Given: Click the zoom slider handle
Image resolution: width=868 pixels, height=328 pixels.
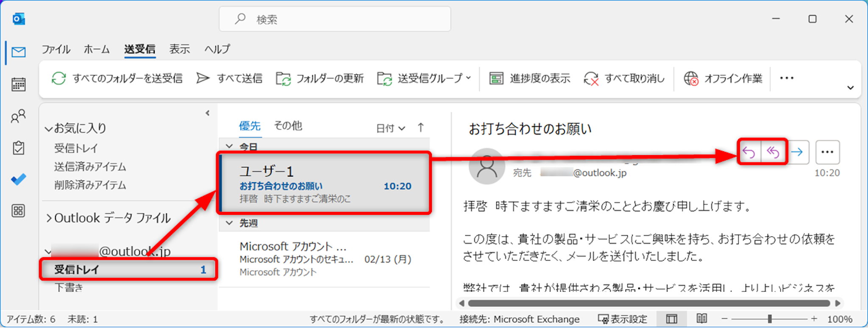Looking at the screenshot, I should (x=769, y=319).
